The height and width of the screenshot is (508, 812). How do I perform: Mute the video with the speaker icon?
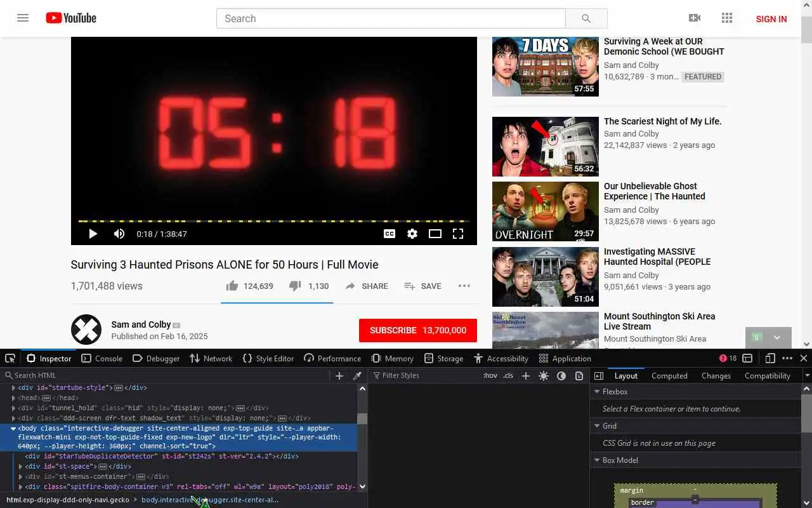pyautogui.click(x=119, y=234)
